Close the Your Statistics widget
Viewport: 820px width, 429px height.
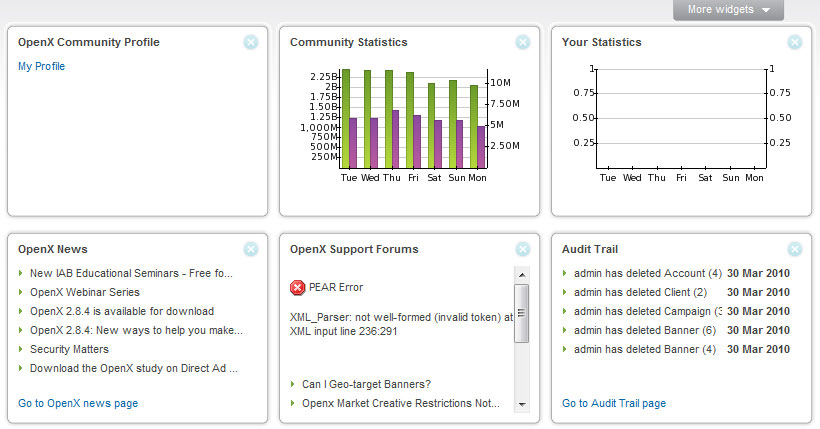[794, 42]
